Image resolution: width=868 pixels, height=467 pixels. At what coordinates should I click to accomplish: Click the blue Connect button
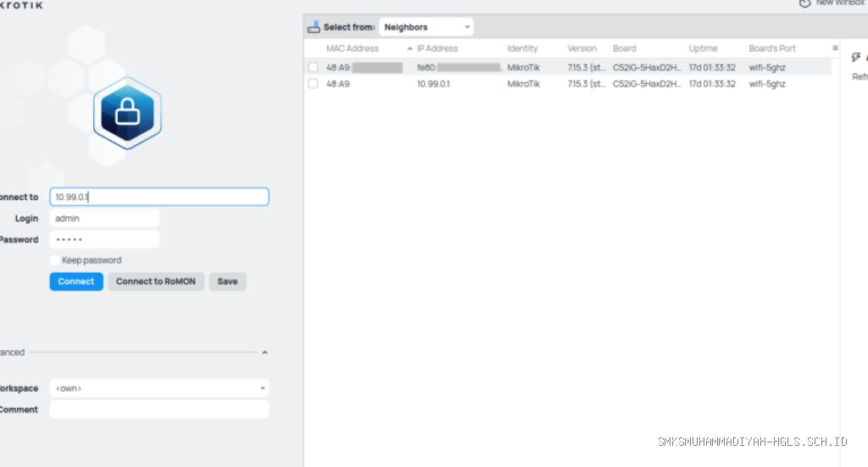click(x=76, y=281)
